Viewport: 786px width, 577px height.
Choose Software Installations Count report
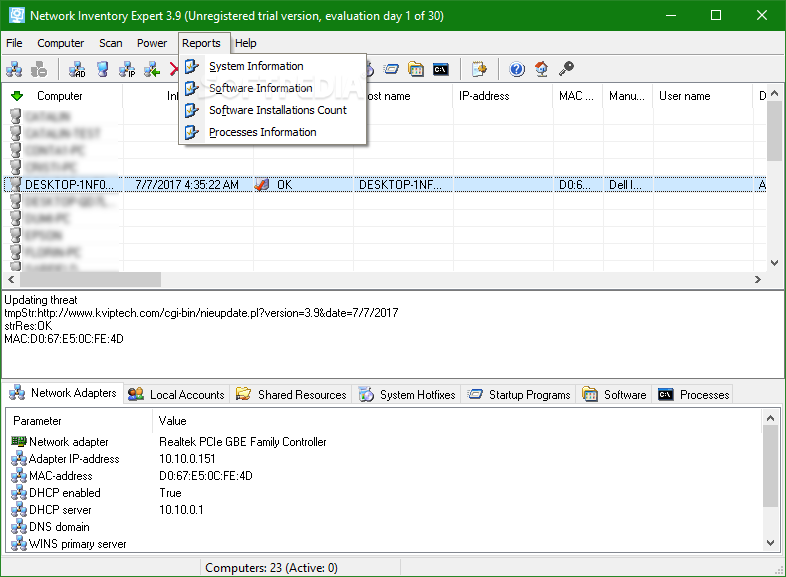pos(273,110)
